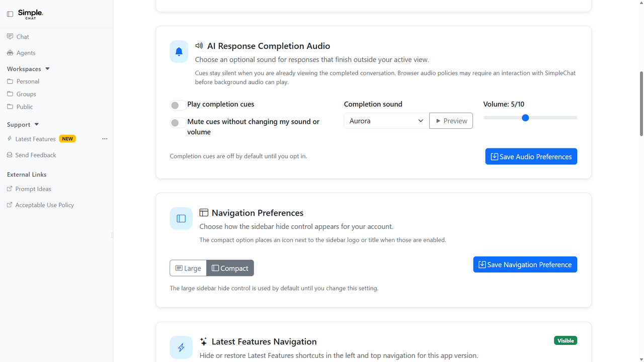Click the External Links heading

pyautogui.click(x=27, y=174)
